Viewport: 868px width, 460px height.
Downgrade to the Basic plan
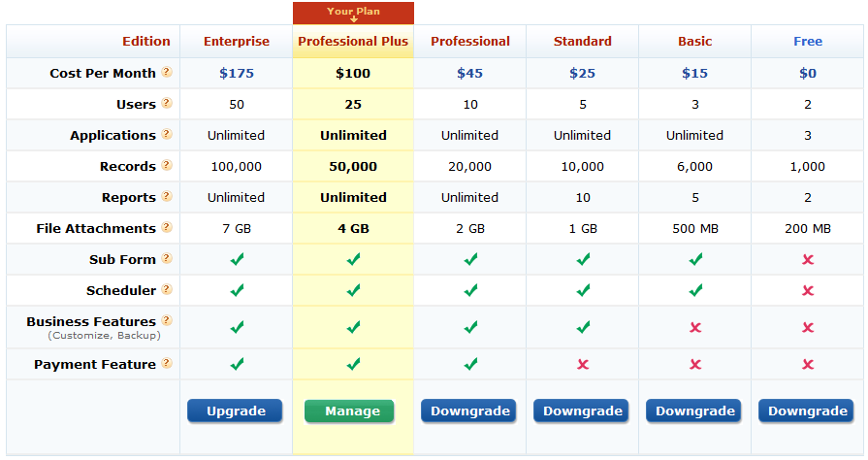tap(694, 411)
